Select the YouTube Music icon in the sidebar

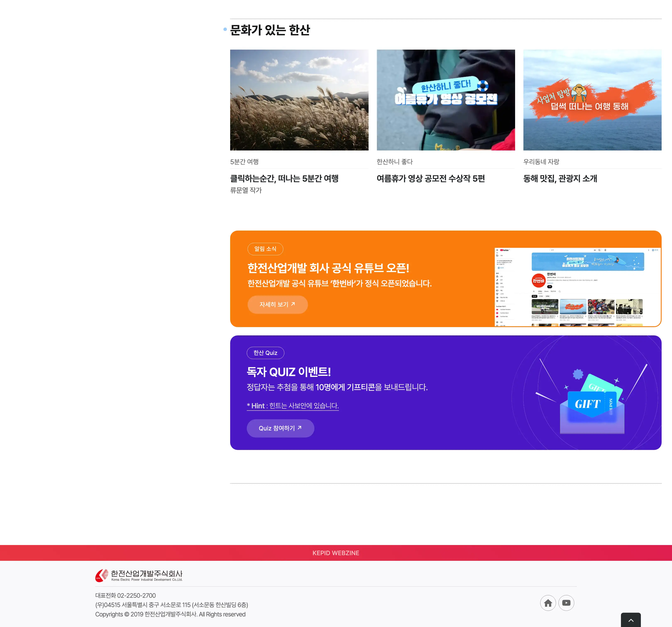[x=497, y=313]
